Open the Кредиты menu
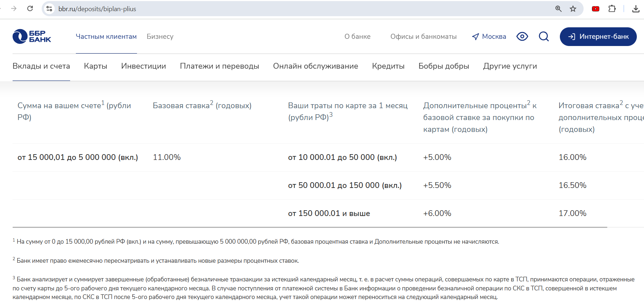Image resolution: width=644 pixels, height=308 pixels. (388, 66)
